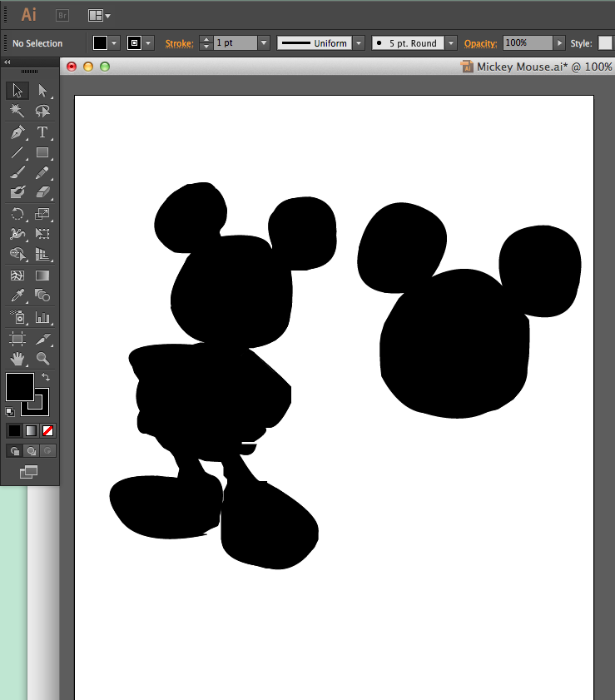
Task: Open Change Screen Mode button
Action: click(28, 472)
